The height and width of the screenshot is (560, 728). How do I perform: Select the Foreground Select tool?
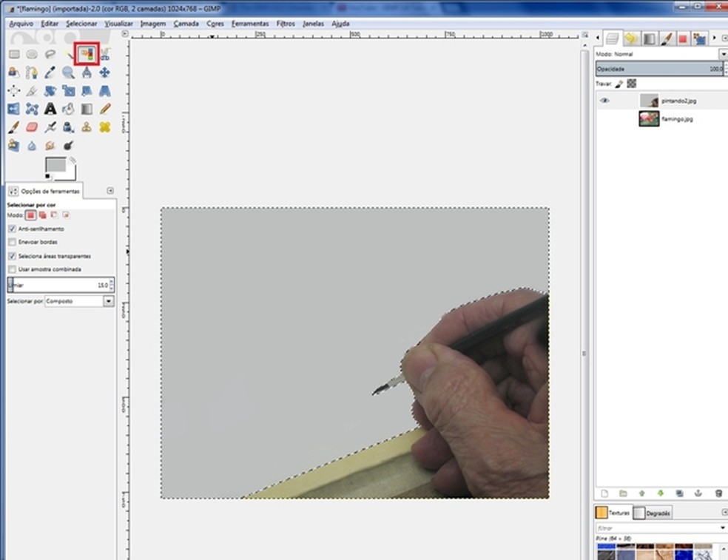pos(14,72)
